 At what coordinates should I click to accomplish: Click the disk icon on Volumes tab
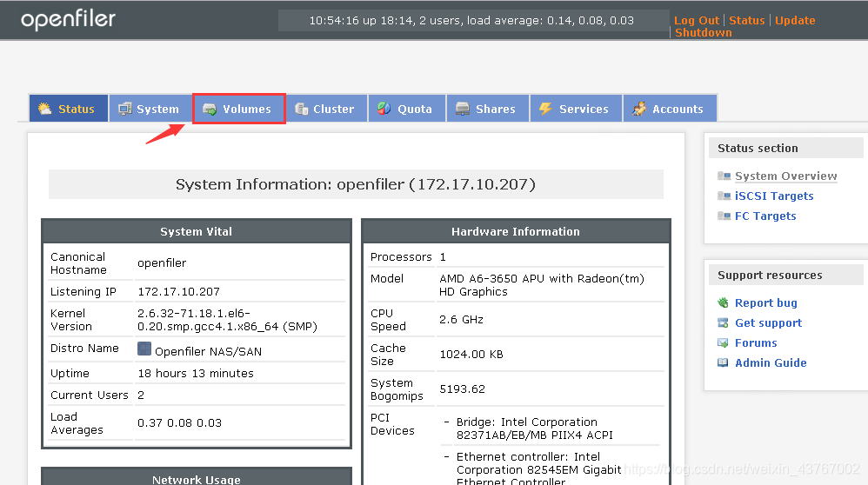[210, 109]
